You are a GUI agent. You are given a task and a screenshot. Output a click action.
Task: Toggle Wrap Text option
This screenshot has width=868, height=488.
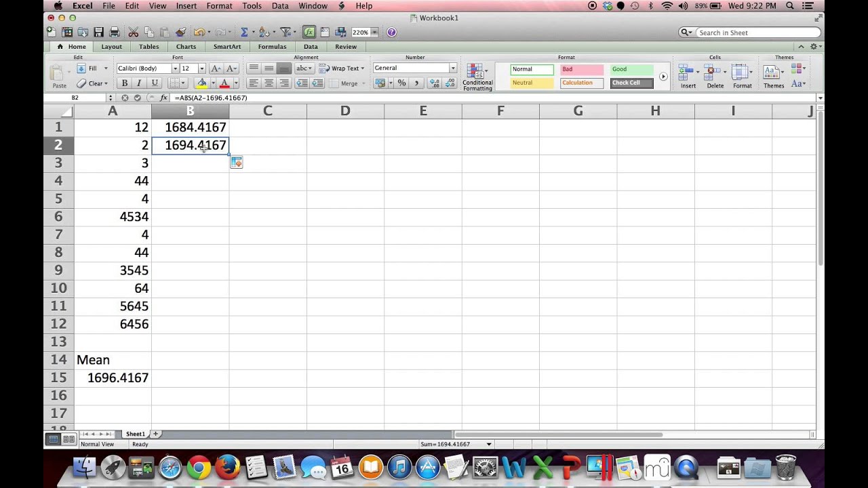pos(341,68)
